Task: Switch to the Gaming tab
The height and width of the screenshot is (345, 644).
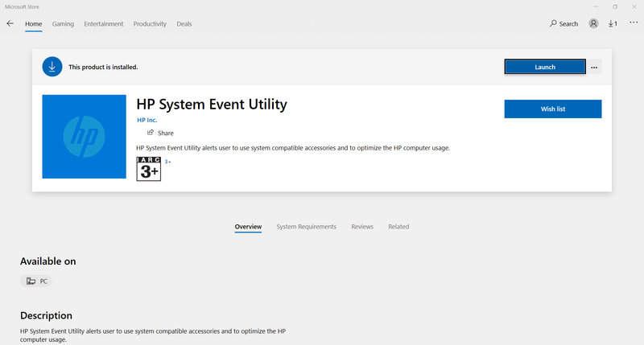Action: 63,24
